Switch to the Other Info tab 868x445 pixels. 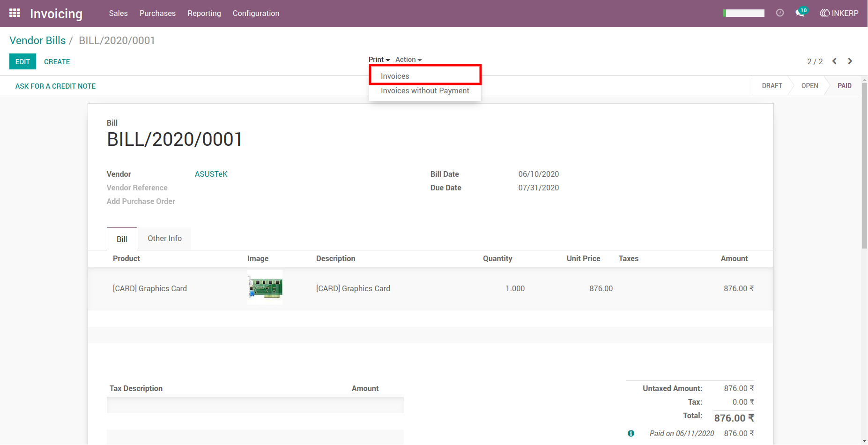(x=165, y=238)
